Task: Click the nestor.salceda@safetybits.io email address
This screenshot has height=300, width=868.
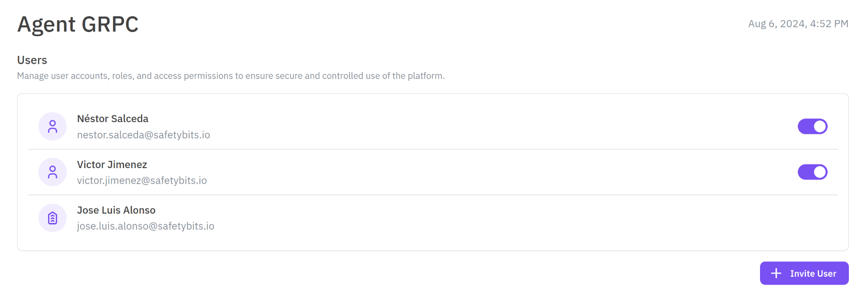Action: (144, 135)
